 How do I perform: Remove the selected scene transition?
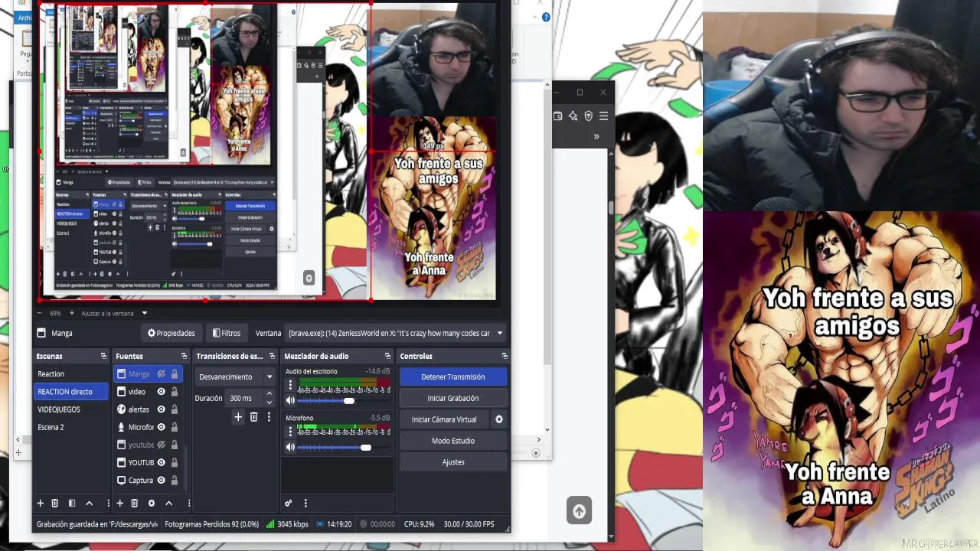[253, 417]
